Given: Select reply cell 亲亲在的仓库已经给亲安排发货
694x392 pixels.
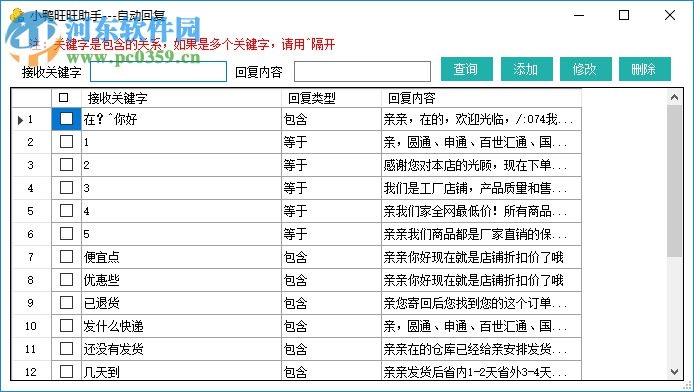Looking at the screenshot, I should pyautogui.click(x=481, y=349).
